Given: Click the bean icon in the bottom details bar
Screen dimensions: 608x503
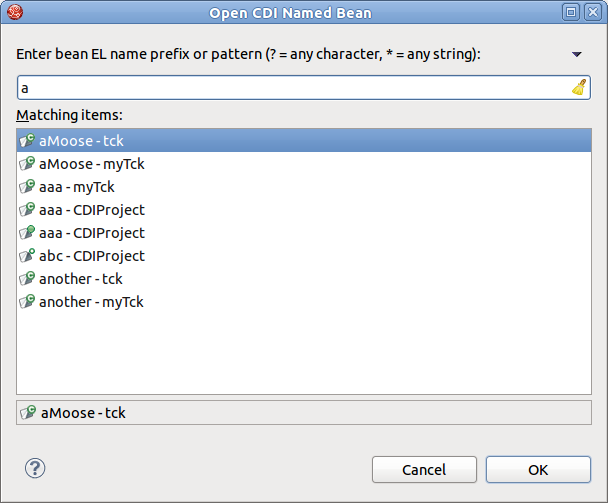Looking at the screenshot, I should tap(28, 412).
